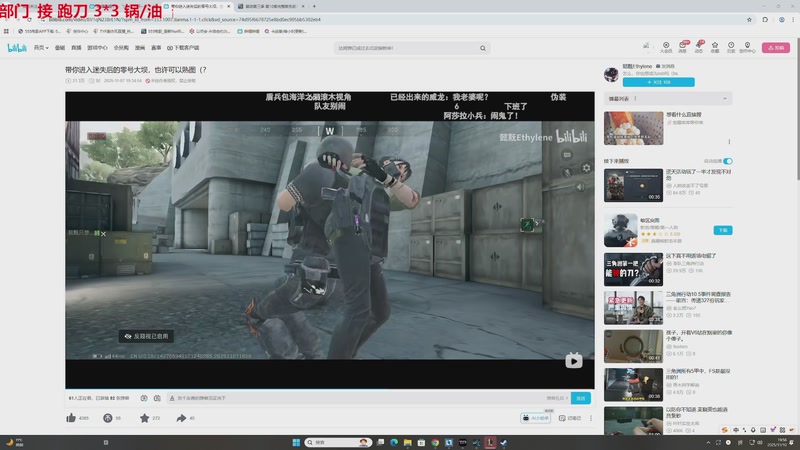Open the 下载客户端 link
800x450 pixels.
183,48
